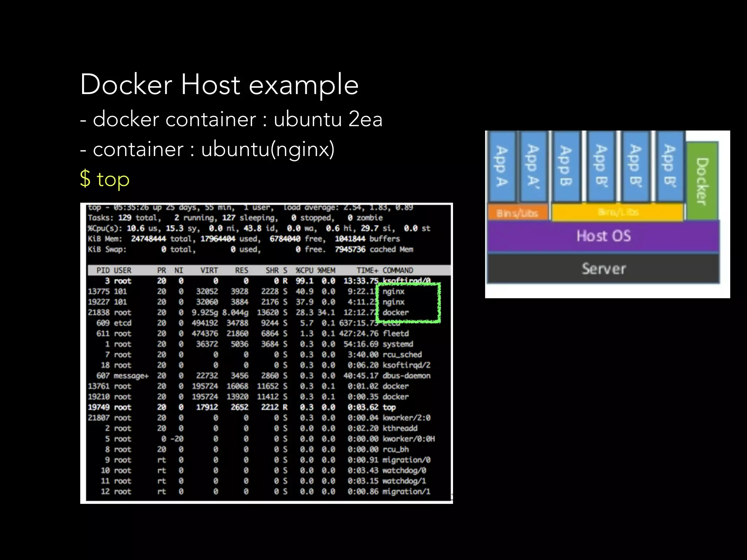747x560 pixels.
Task: Click the dark Server layer in diagram
Action: [603, 269]
